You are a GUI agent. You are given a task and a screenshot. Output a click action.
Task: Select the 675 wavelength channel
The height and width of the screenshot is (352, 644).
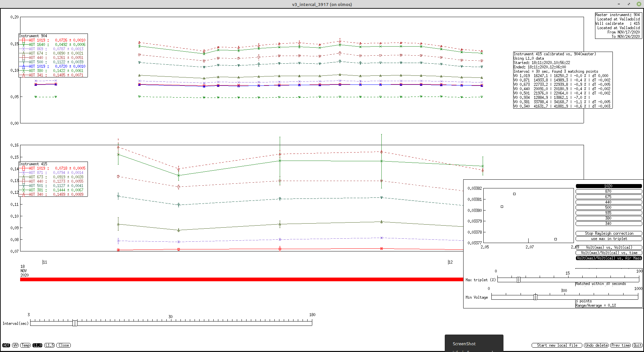click(x=609, y=197)
